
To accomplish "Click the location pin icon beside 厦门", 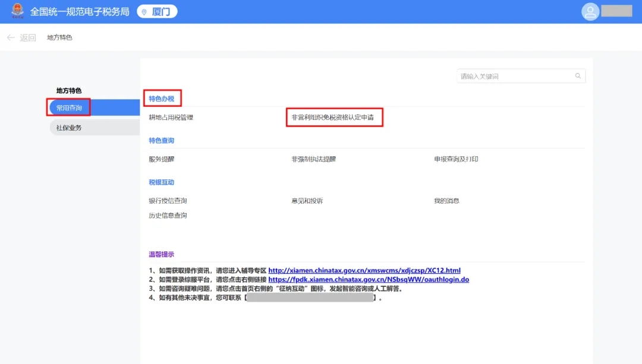I will (x=144, y=12).
